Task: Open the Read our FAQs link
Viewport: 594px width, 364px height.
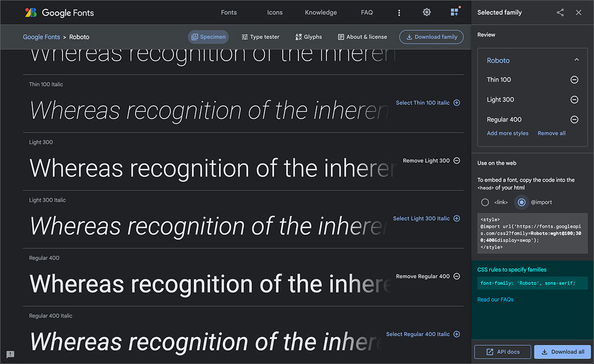Action: click(495, 299)
